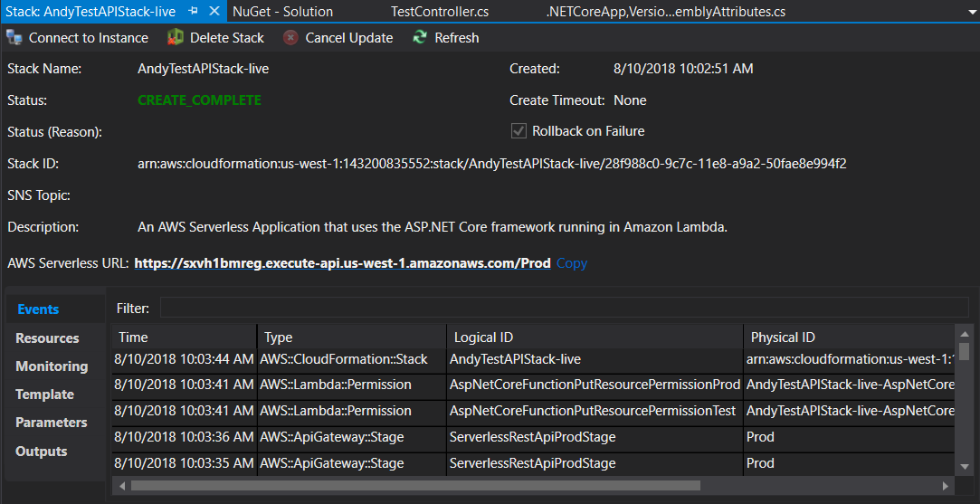Click the Delete Stack toolbar icon
Viewport: 980px width, 504px height.
point(176,38)
